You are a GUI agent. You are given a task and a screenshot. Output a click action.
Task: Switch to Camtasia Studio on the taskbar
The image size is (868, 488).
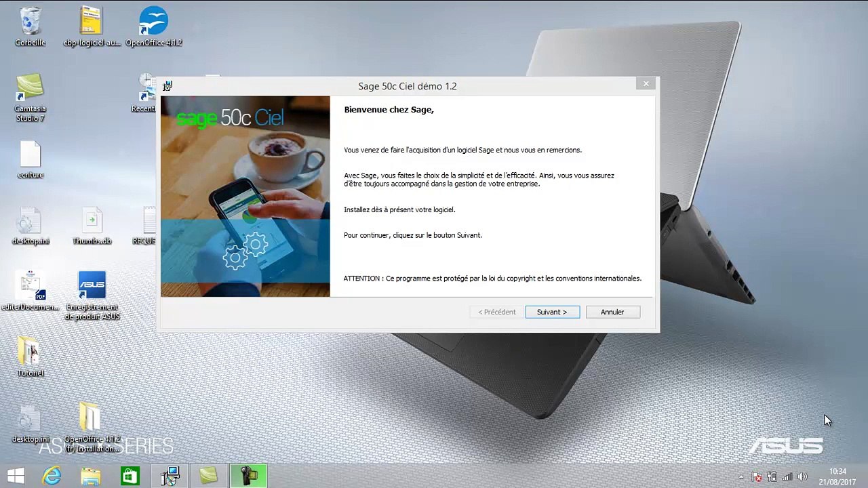click(209, 476)
